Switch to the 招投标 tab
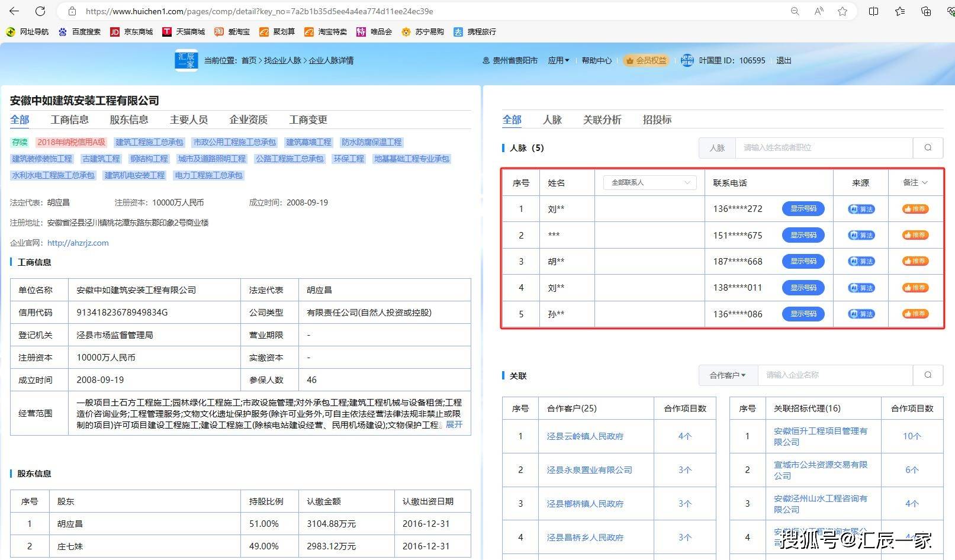955x560 pixels. pyautogui.click(x=657, y=120)
